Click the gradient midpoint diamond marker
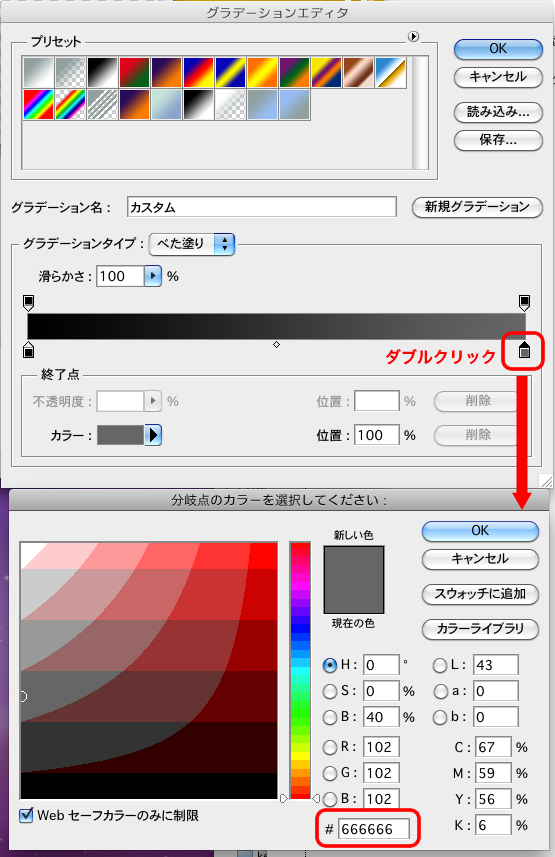This screenshot has width=555, height=857. tap(276, 344)
